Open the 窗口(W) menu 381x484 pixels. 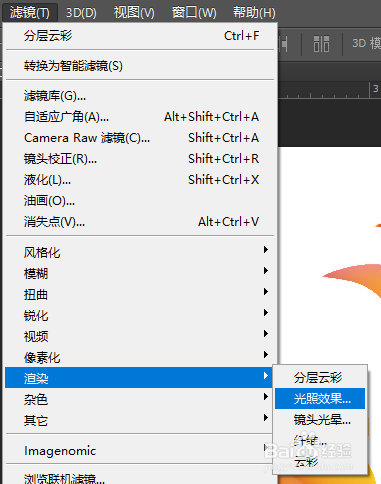click(x=194, y=13)
